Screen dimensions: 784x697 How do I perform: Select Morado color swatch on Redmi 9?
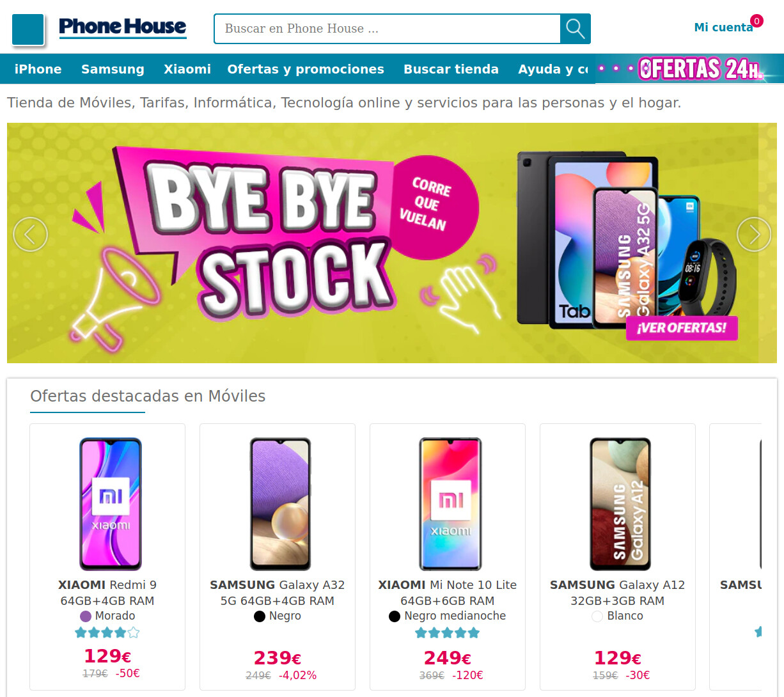click(86, 616)
